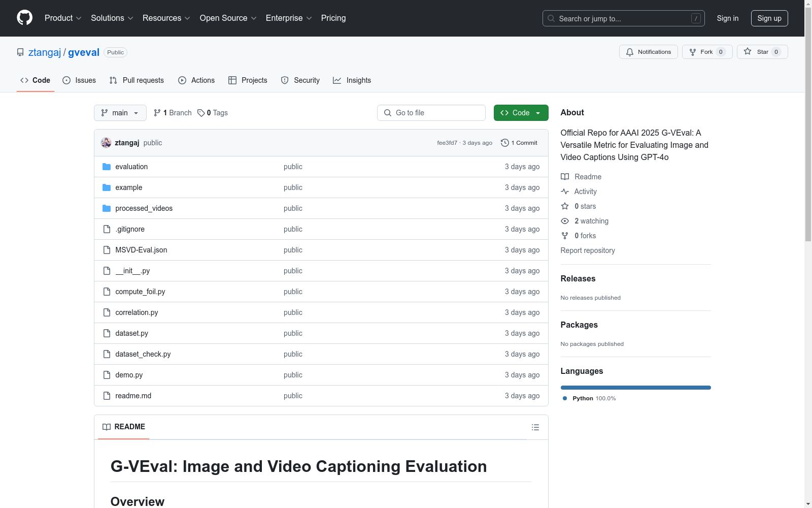Image resolution: width=812 pixels, height=508 pixels.
Task: Click the repository icon before ztangaj
Action: tap(20, 52)
